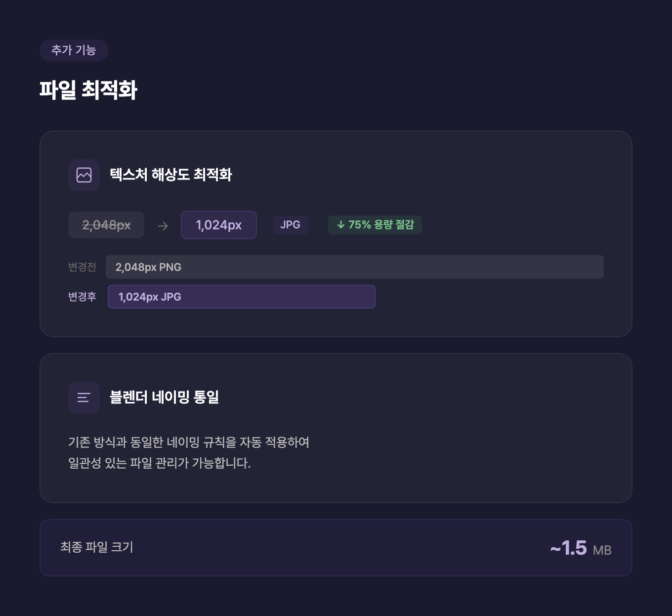672x616 pixels.
Task: Select the 추가 기능 badge
Action: (74, 50)
